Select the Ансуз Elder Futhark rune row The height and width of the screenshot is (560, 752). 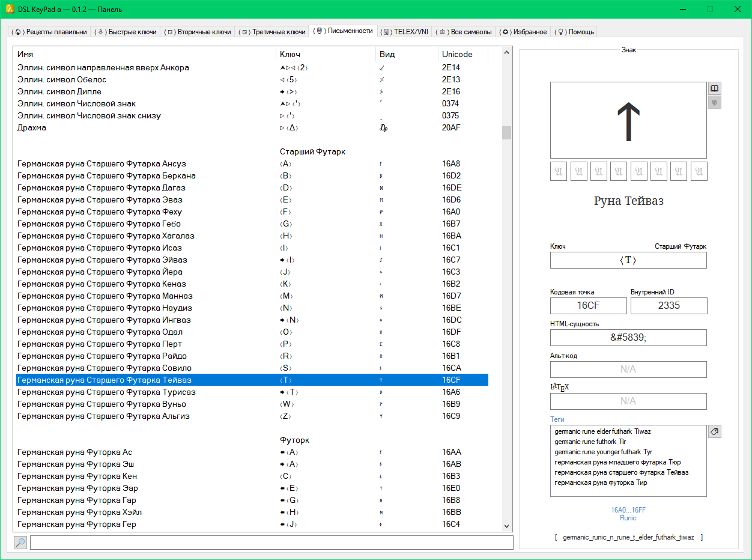point(102,163)
